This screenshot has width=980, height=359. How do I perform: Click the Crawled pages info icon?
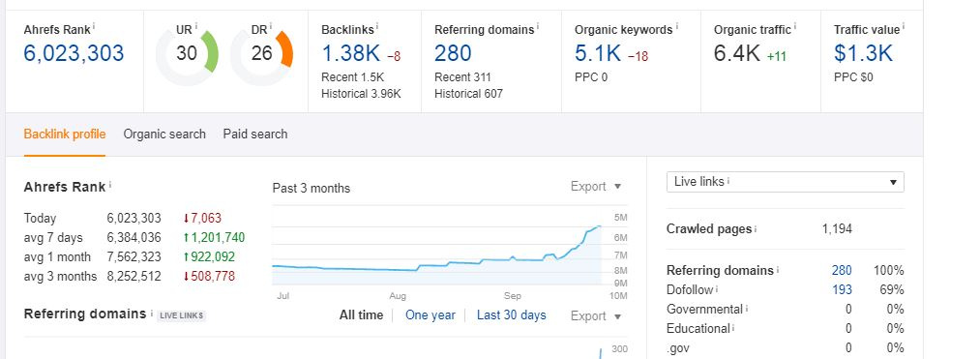point(756,229)
